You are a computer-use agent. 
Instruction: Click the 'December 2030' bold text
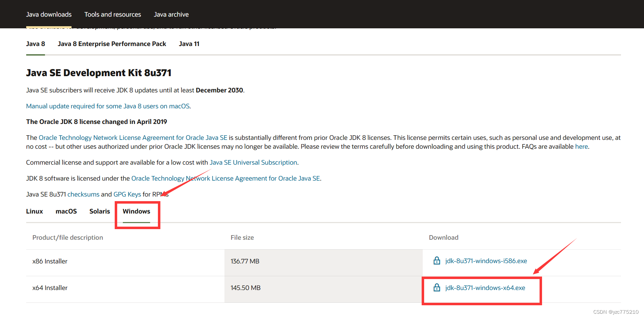220,90
